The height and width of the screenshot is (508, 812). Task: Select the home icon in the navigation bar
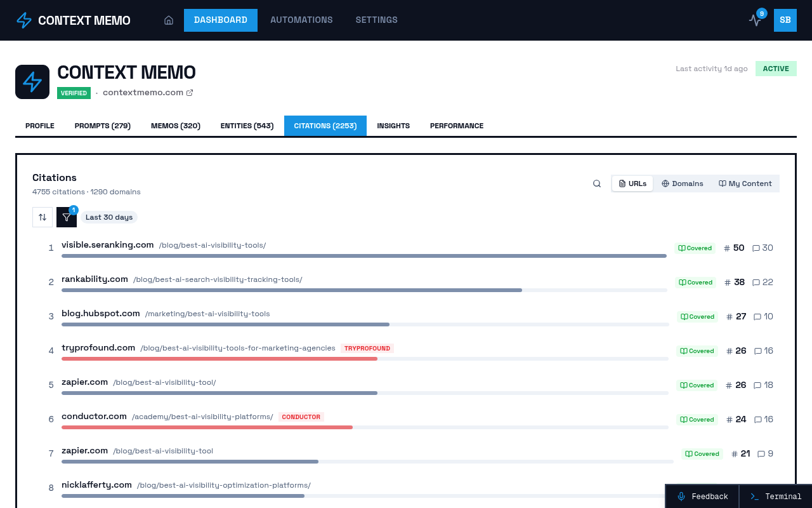[x=169, y=20]
